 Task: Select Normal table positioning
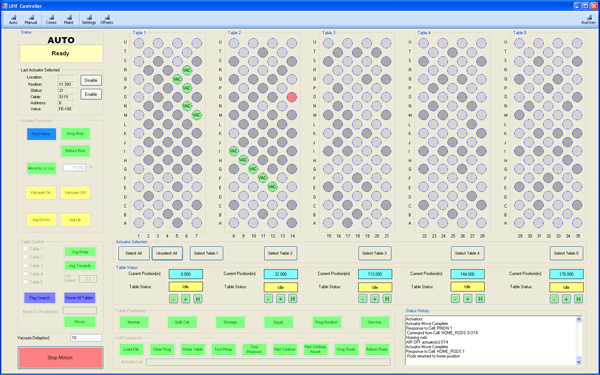[134, 322]
